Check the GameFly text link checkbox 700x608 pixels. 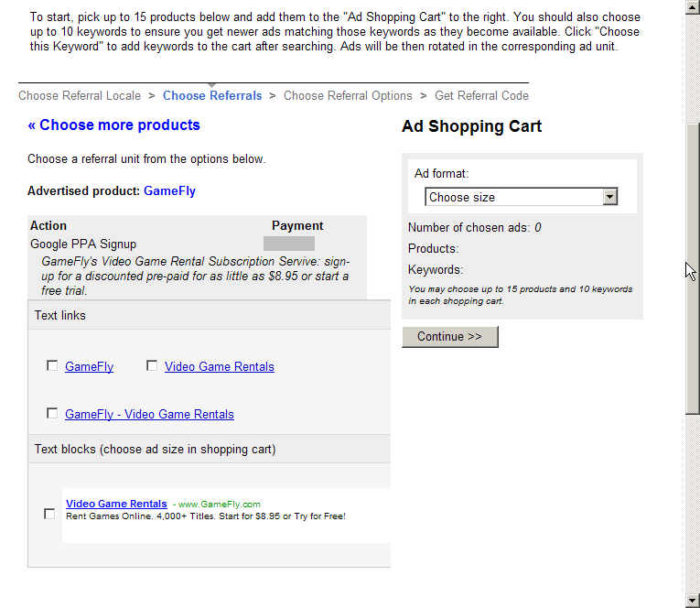52,366
